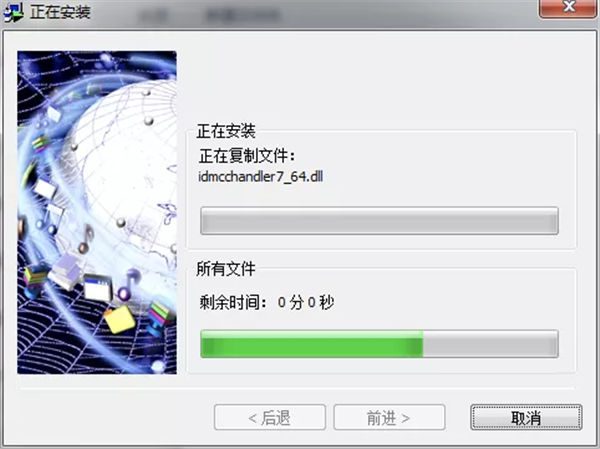Click the 正在安装 title bar text
600x449 pixels.
(x=60, y=12)
